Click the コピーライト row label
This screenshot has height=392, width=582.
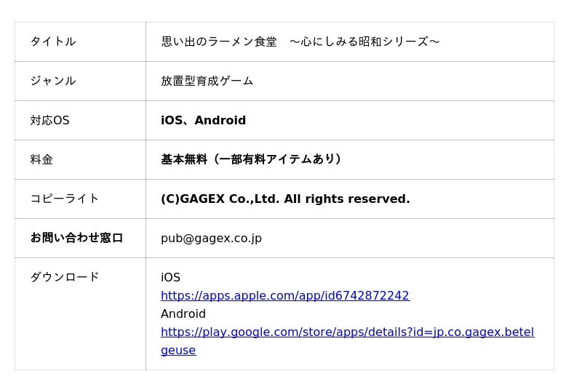(x=65, y=199)
